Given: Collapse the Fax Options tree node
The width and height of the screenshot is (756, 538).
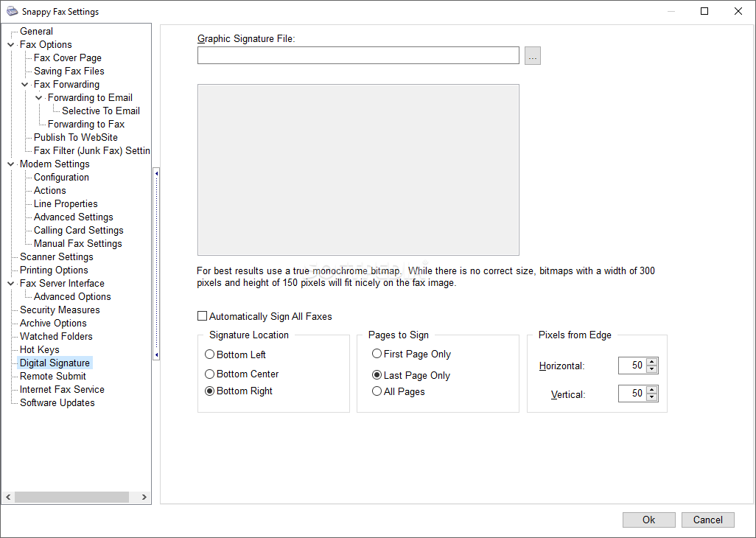Looking at the screenshot, I should click(x=10, y=45).
